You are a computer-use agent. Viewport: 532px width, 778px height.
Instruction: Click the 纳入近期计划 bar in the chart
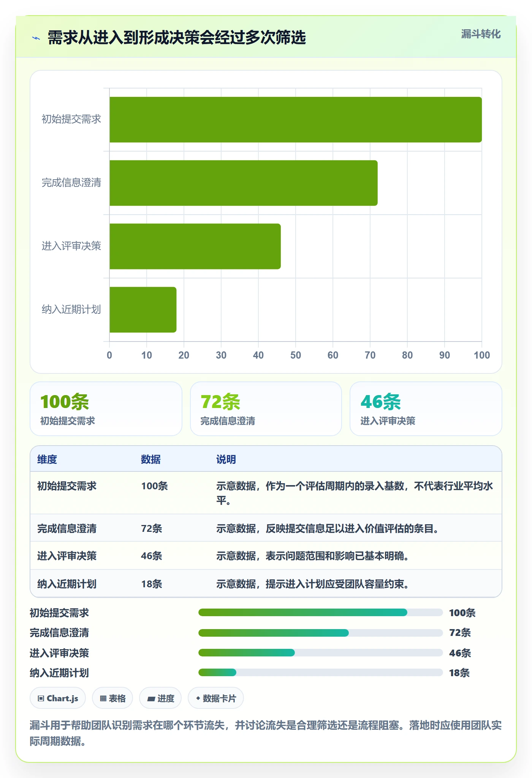point(143,310)
